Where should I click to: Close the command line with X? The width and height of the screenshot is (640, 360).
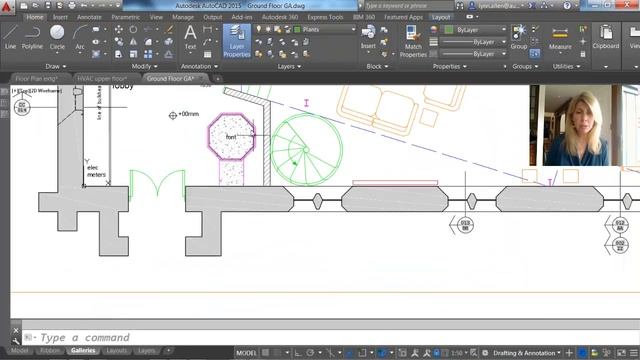[x=16, y=330]
